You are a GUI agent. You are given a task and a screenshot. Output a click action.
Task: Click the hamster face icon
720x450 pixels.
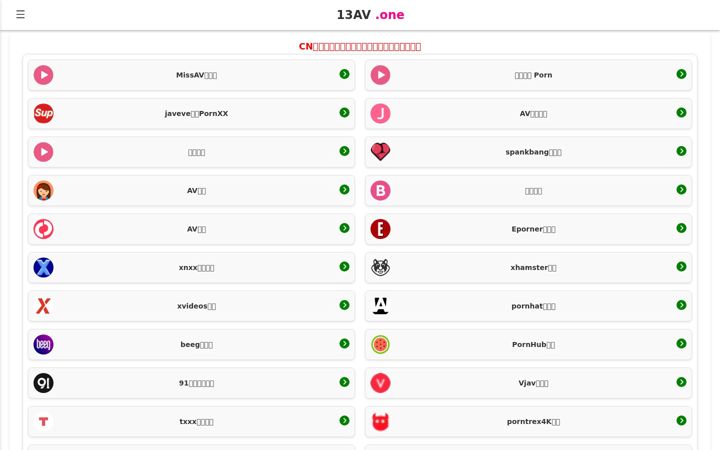pyautogui.click(x=380, y=268)
